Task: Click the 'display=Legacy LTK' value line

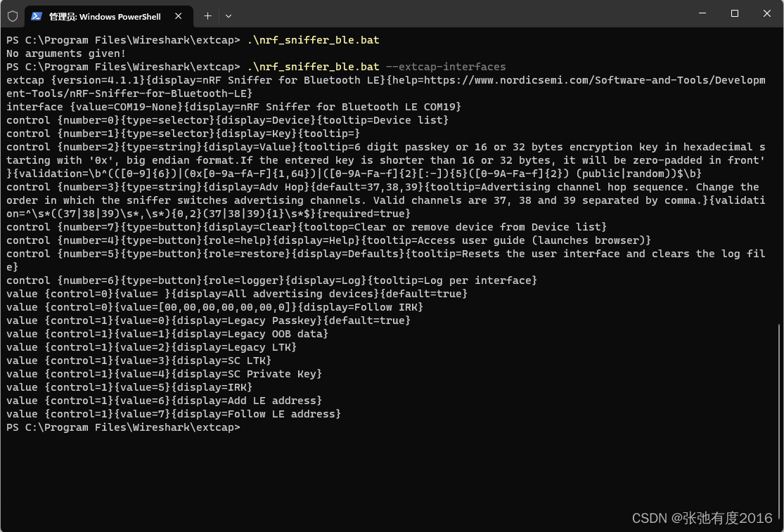Action: [x=151, y=348]
